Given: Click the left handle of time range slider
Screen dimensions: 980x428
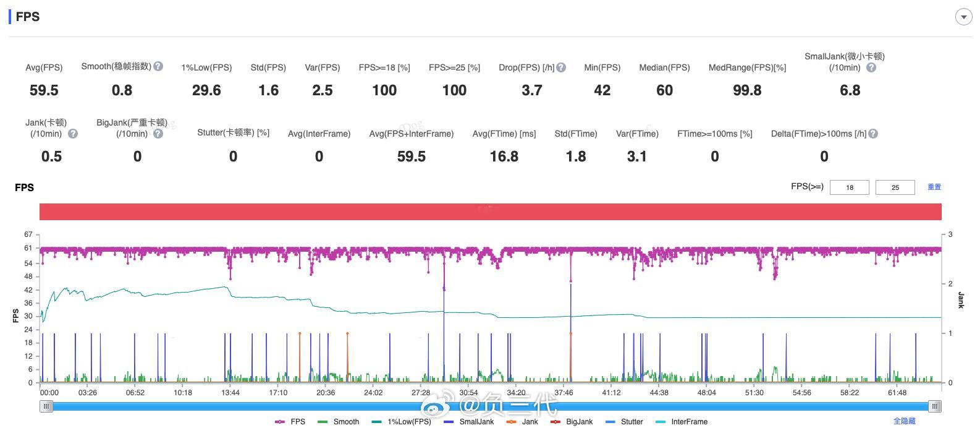Looking at the screenshot, I should [x=46, y=406].
